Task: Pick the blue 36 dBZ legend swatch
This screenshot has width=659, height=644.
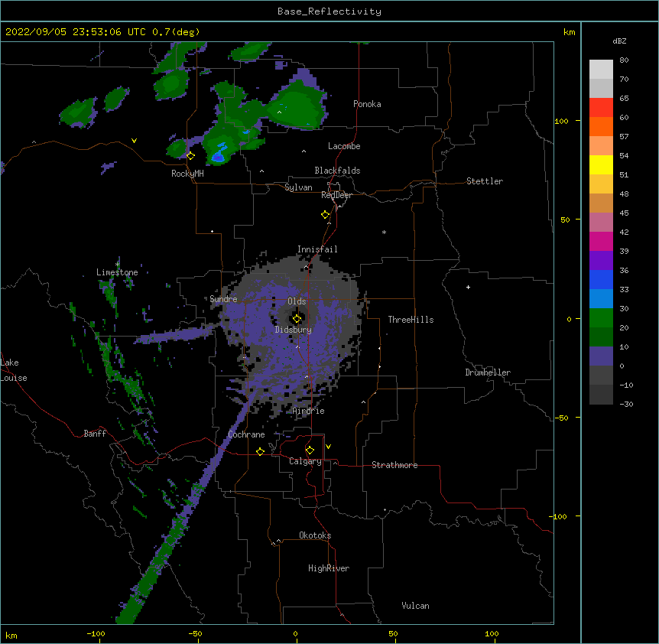Action: click(601, 279)
